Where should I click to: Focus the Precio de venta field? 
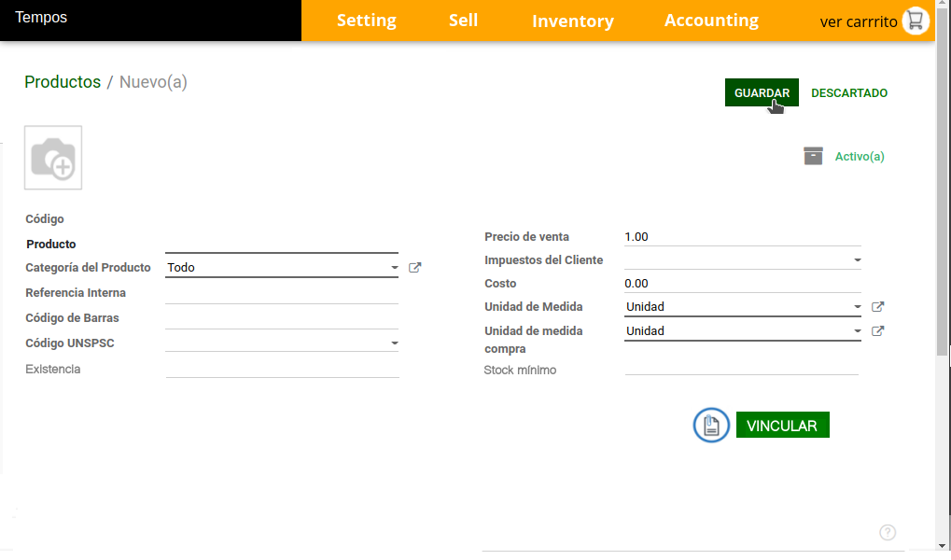742,237
